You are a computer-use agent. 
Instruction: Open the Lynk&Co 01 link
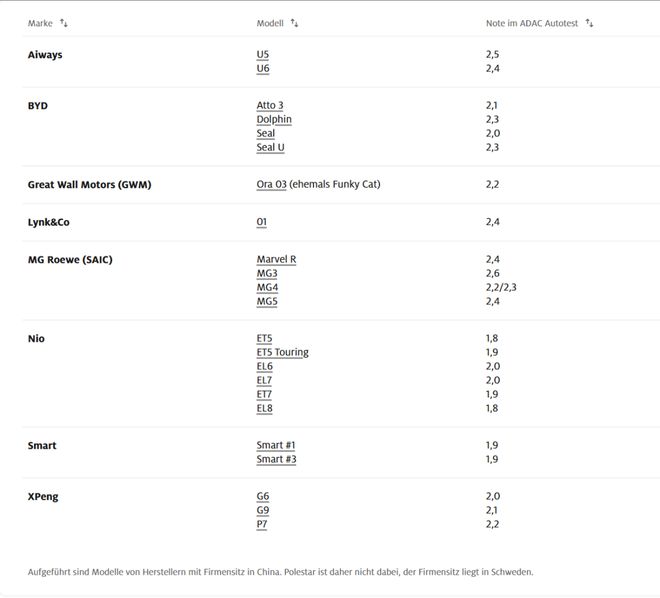261,222
